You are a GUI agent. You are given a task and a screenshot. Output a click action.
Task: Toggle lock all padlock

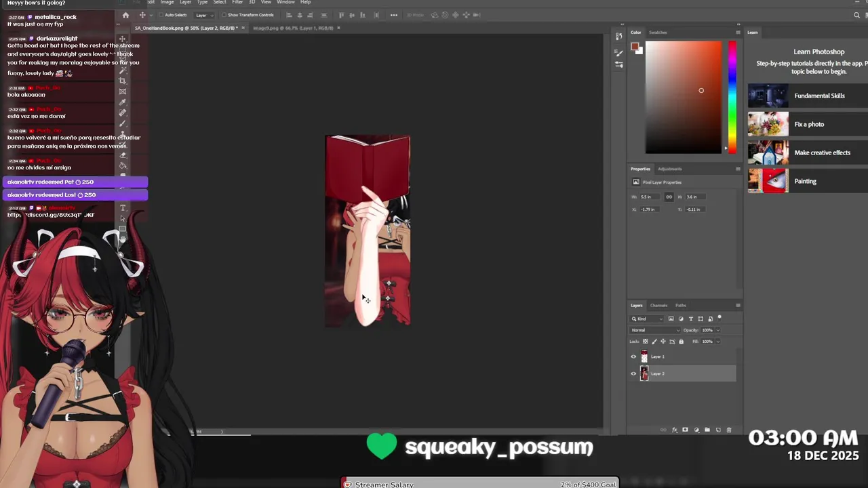[682, 342]
